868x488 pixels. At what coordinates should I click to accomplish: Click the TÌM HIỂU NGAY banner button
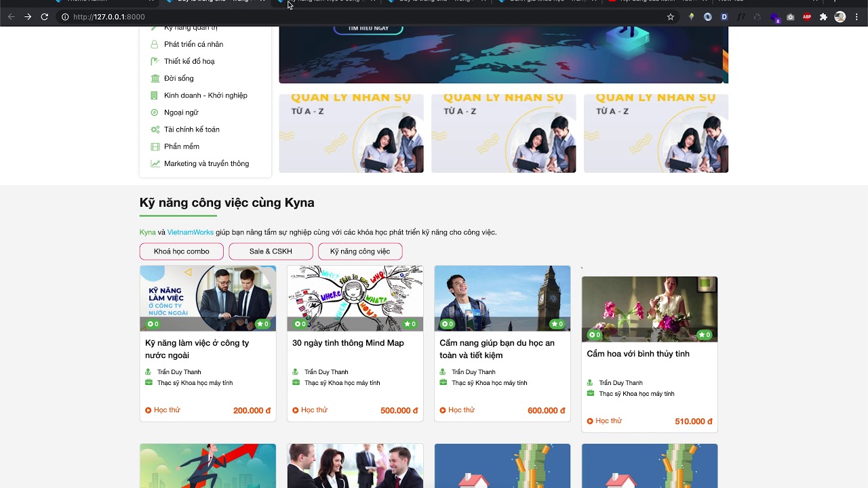point(368,28)
